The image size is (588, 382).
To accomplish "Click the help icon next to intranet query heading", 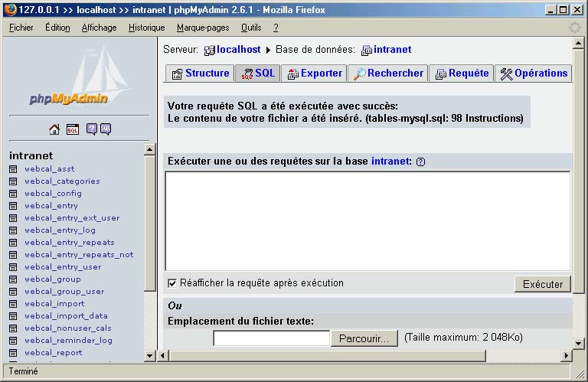I will click(421, 162).
